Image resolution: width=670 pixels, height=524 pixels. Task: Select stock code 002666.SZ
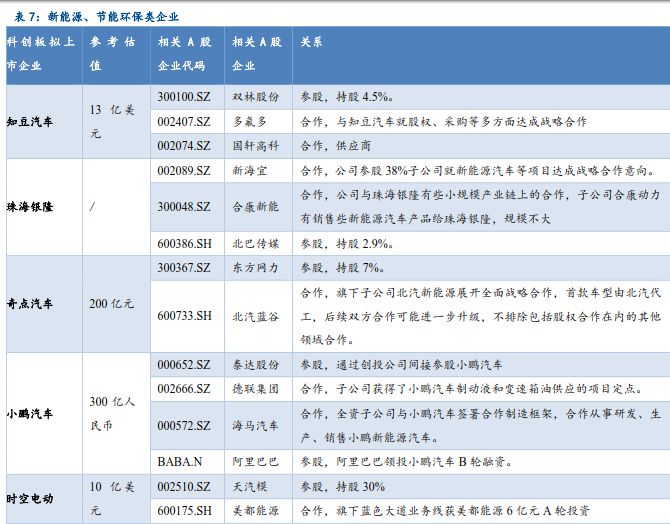coord(184,389)
